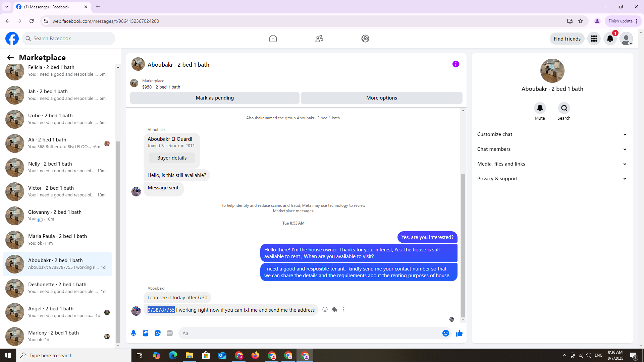Click the browser address bar URL
The image size is (644, 362).
(106, 21)
